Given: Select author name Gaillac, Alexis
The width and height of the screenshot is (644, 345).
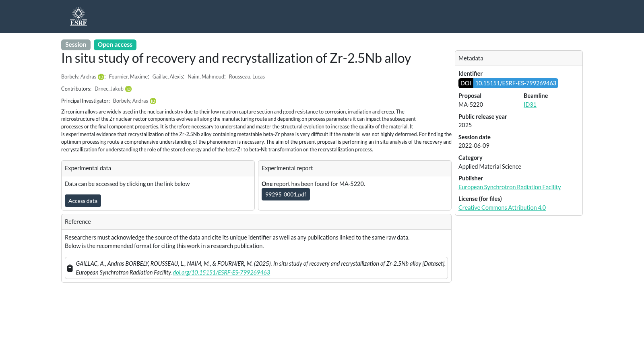Looking at the screenshot, I should tap(168, 77).
